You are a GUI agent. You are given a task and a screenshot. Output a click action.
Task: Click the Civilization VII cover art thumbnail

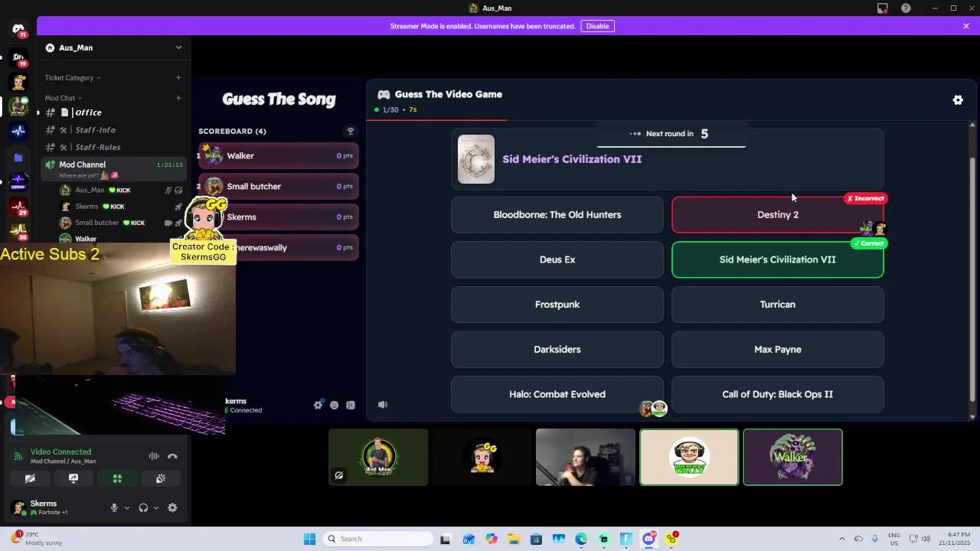476,159
